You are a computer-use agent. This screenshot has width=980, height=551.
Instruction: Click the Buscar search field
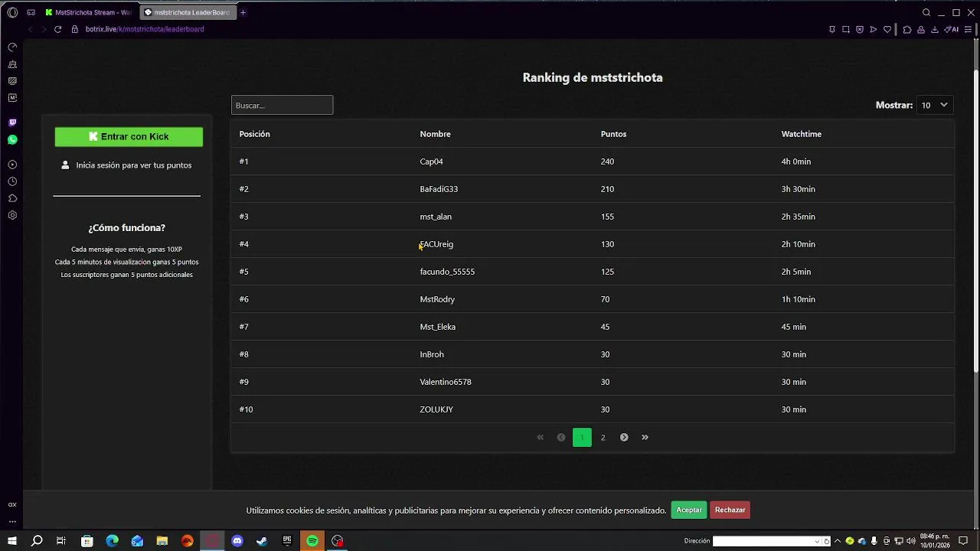282,105
